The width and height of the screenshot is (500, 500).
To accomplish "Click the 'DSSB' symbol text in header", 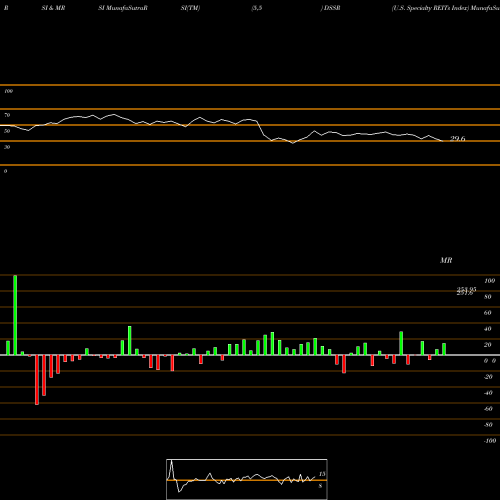I will 332,8.
